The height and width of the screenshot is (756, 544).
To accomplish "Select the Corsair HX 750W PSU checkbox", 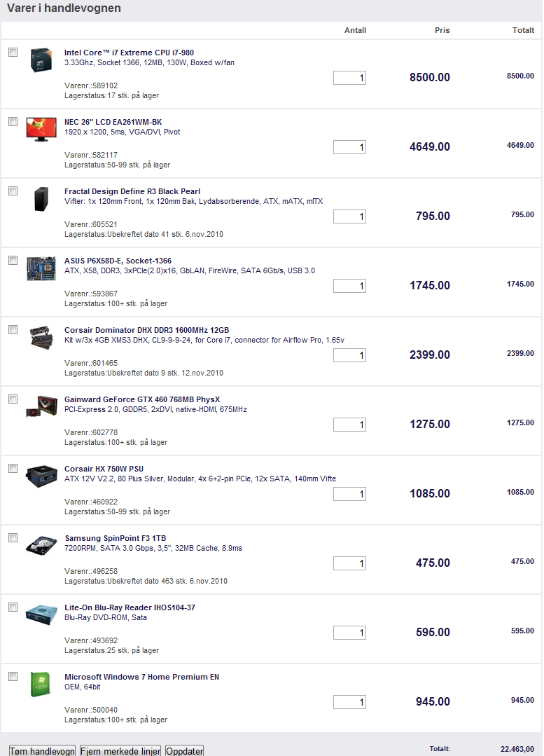I will pos(13,468).
